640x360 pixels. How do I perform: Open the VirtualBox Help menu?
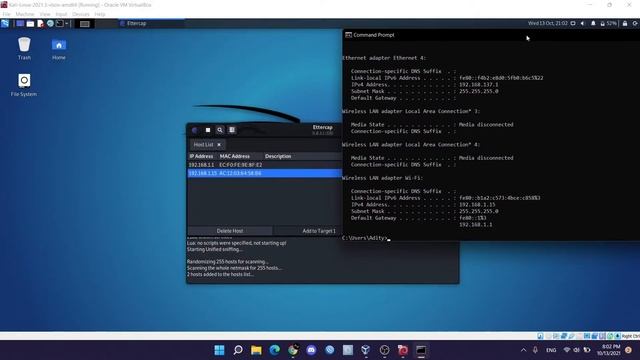(x=100, y=14)
